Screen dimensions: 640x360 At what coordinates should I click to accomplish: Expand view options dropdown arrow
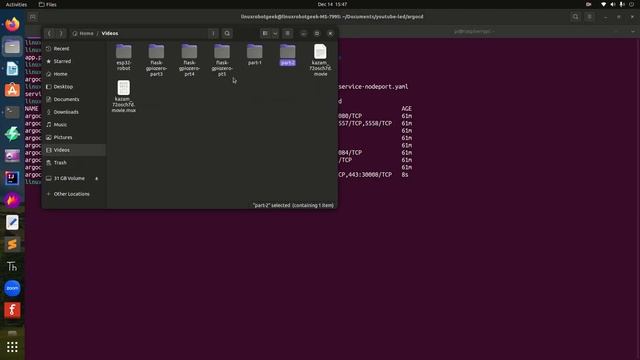[x=275, y=33]
